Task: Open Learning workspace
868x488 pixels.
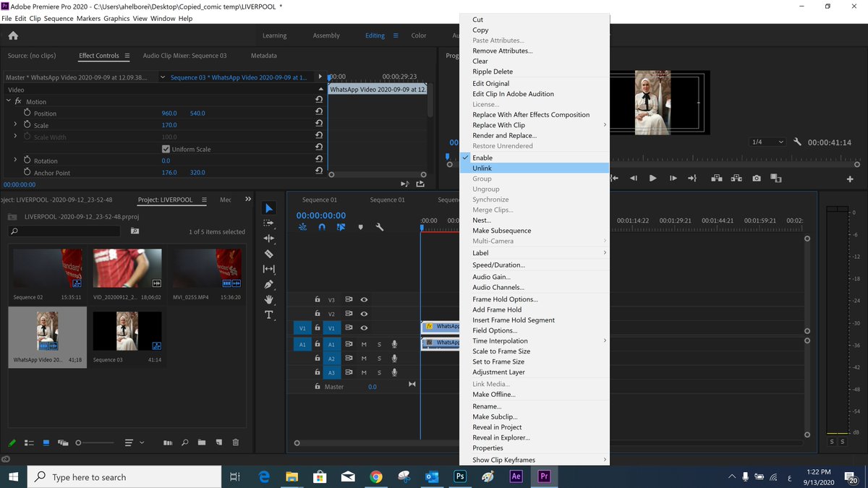Action: coord(274,35)
